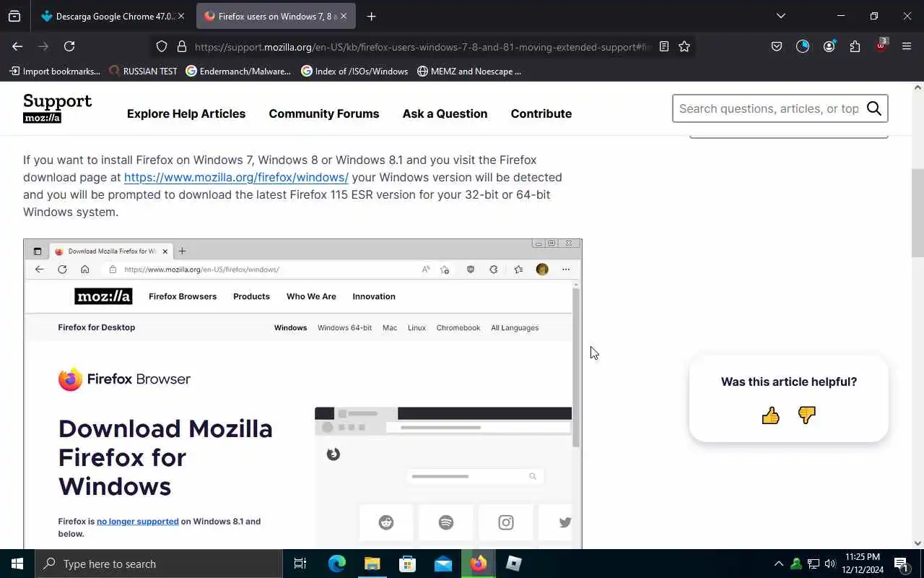Open the blue circular toolbar extension icon

pyautogui.click(x=803, y=46)
